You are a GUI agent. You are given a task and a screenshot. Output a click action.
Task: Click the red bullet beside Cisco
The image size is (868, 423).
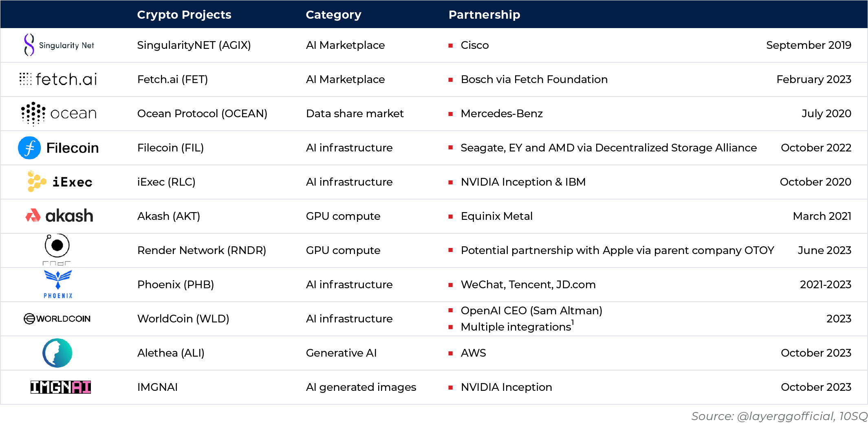[x=451, y=46]
